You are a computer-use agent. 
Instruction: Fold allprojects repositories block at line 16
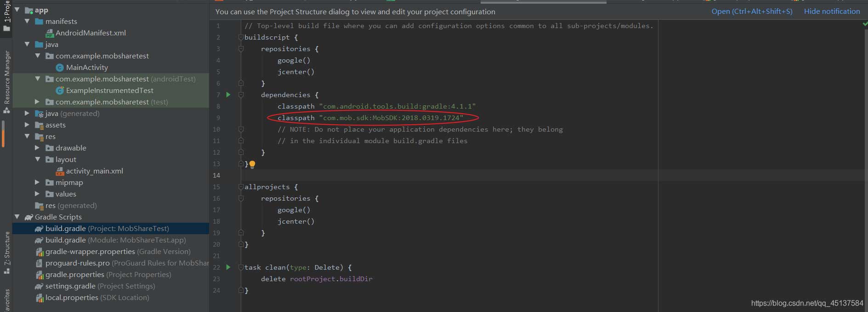click(x=241, y=198)
